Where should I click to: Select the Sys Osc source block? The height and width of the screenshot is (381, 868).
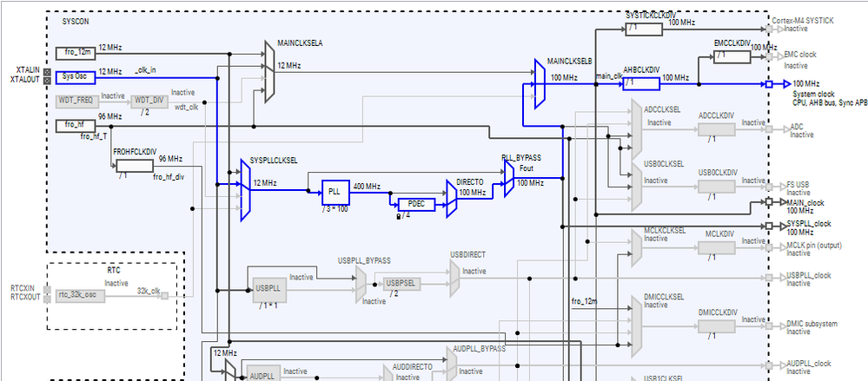[76, 78]
